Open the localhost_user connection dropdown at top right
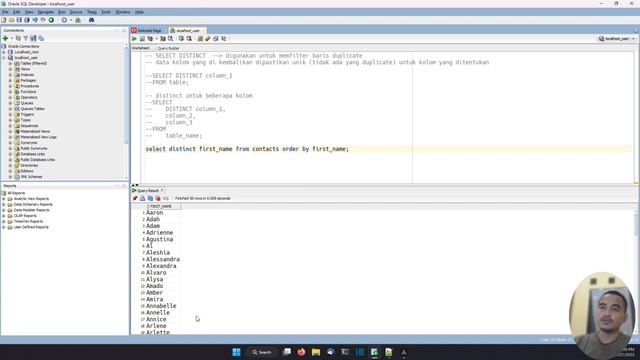Image resolution: width=640 pixels, height=360 pixels. (x=617, y=39)
